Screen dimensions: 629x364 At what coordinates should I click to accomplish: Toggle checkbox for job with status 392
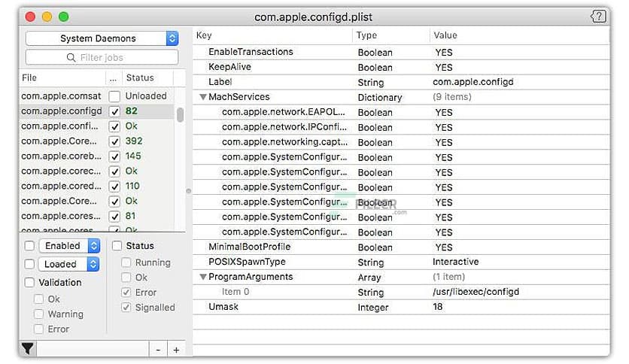pos(114,141)
